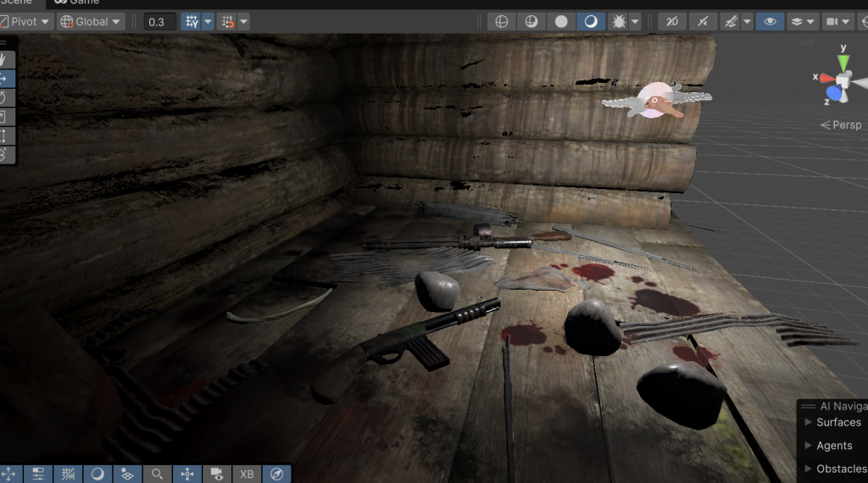Click the magnifier search overlay icon

[x=157, y=474]
